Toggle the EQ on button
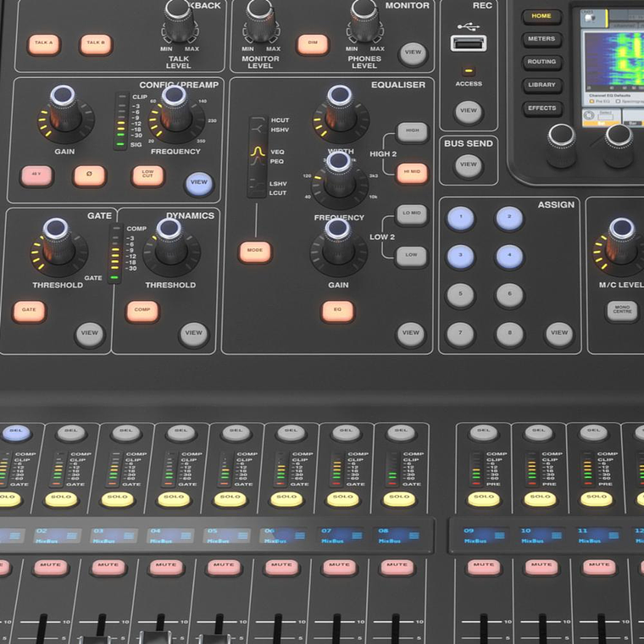Image resolution: width=644 pixels, height=644 pixels. (x=337, y=311)
